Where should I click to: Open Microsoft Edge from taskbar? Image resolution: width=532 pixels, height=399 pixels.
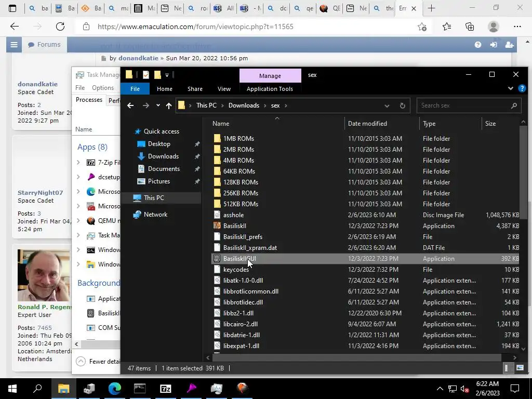pyautogui.click(x=115, y=389)
